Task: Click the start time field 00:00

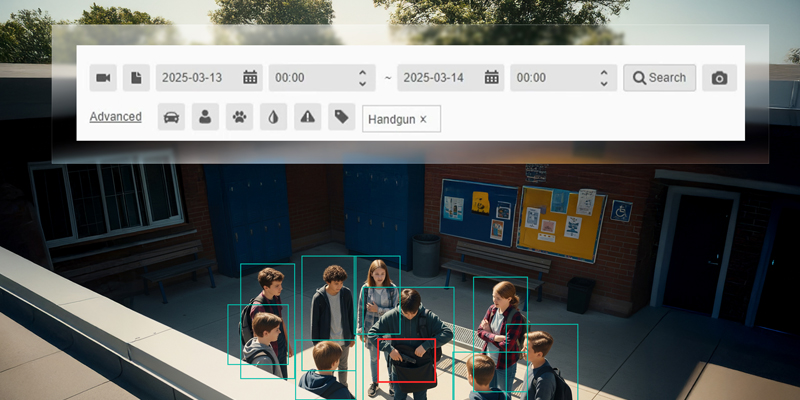Action: coord(322,78)
